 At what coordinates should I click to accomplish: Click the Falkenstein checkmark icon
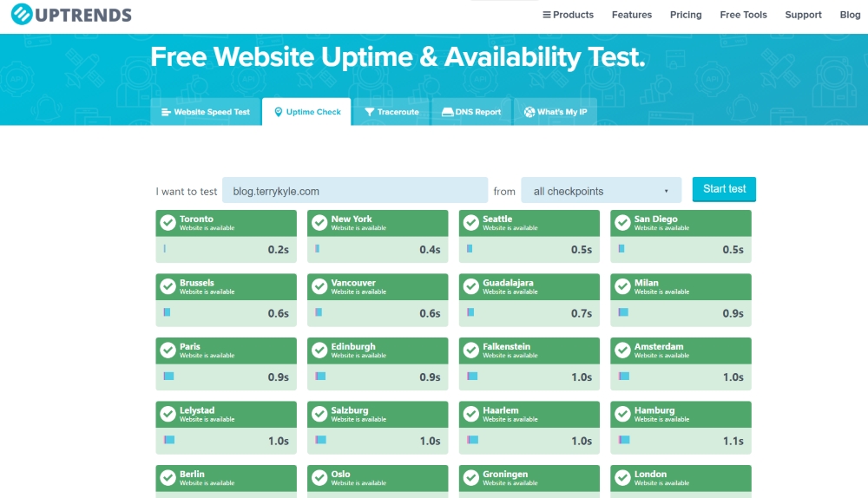[470, 351]
